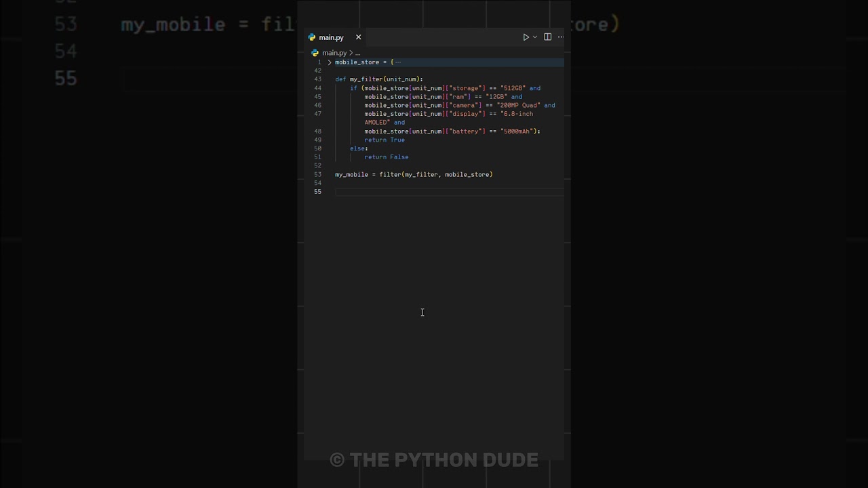Click the "5000mAh" string
This screenshot has width=868, height=488.
[517, 131]
